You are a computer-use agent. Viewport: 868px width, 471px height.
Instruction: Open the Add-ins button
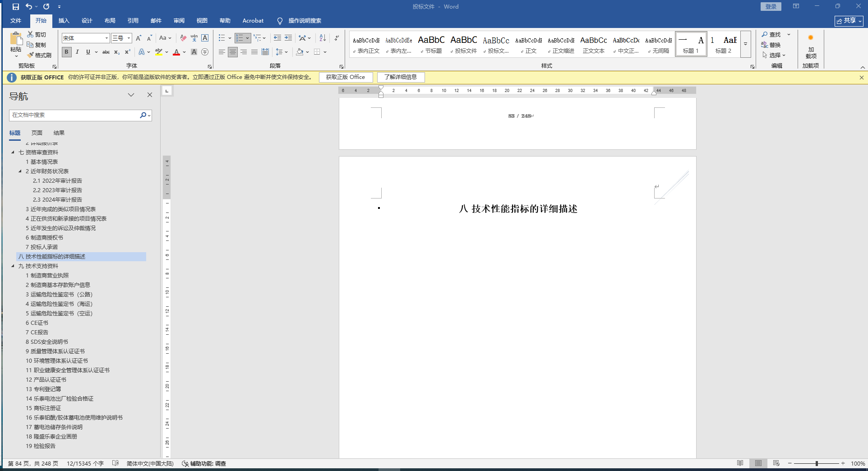(811, 46)
